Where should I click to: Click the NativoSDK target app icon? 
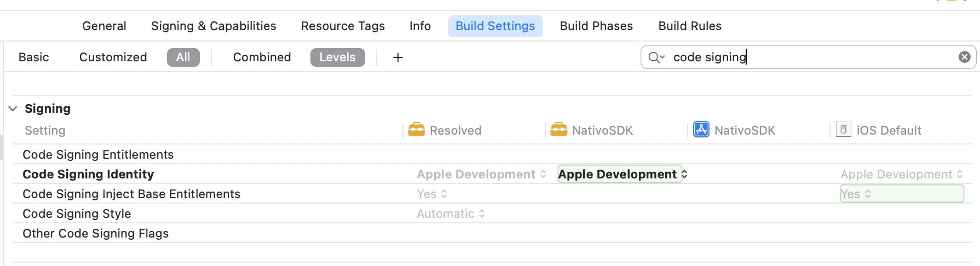click(x=701, y=130)
